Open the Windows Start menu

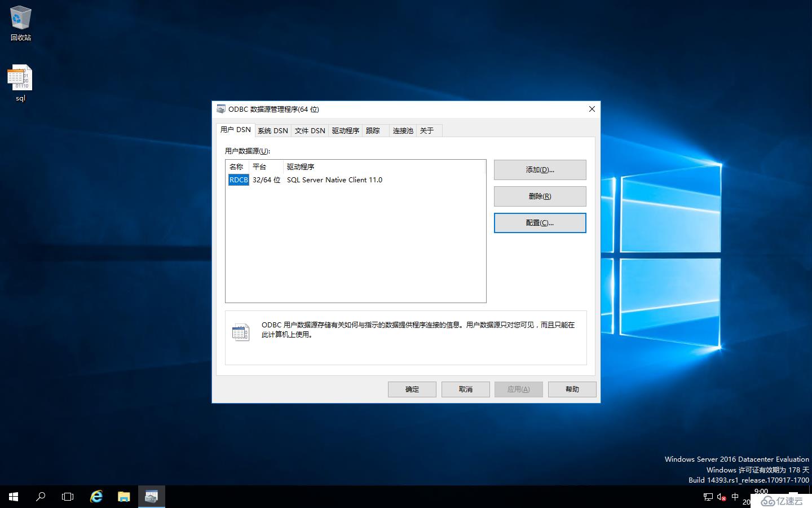14,497
